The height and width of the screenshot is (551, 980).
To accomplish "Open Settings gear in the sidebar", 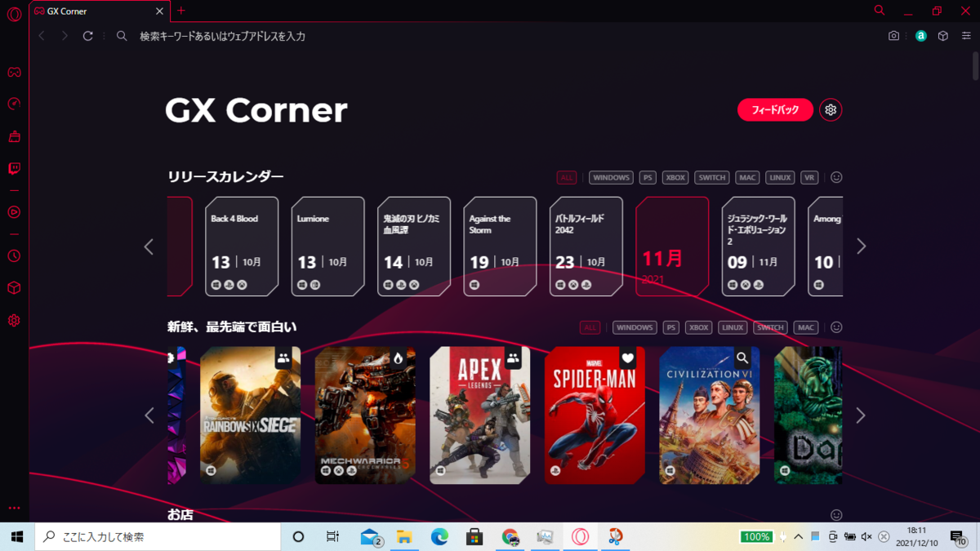I will pyautogui.click(x=14, y=321).
